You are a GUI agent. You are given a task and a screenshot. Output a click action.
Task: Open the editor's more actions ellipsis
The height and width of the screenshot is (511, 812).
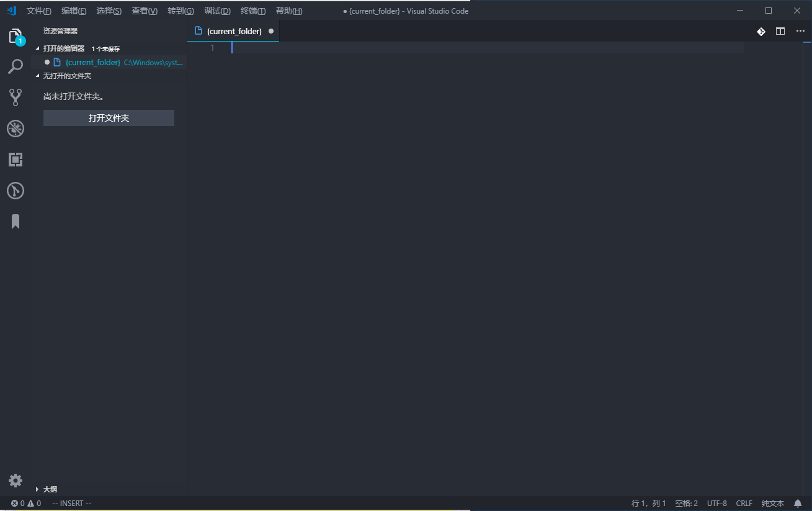click(x=800, y=31)
